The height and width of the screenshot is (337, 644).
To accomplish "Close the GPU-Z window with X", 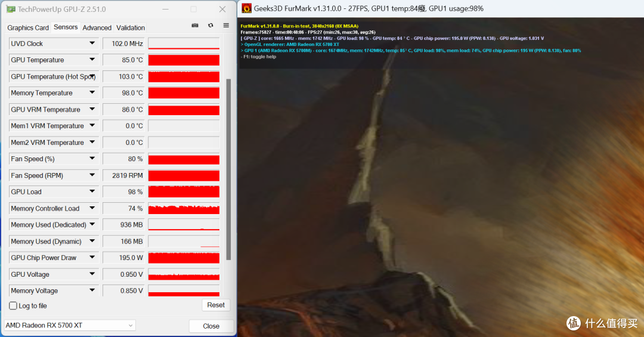I will click(x=222, y=9).
